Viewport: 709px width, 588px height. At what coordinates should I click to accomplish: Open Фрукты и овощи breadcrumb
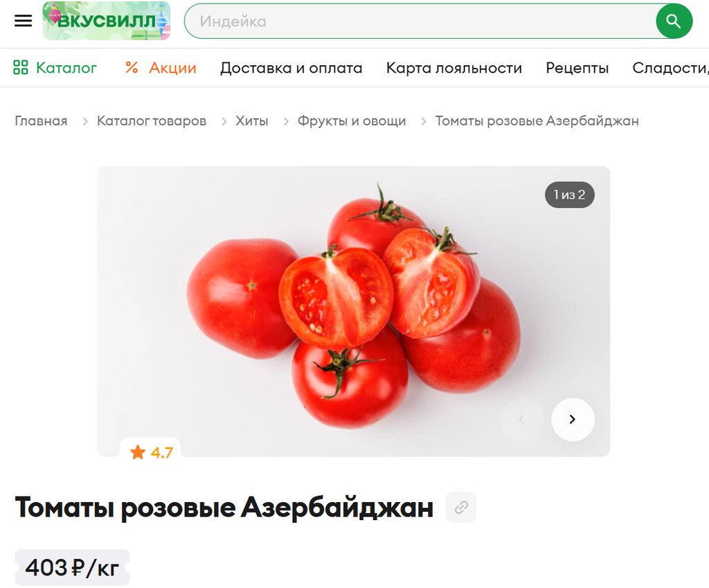[x=352, y=121]
